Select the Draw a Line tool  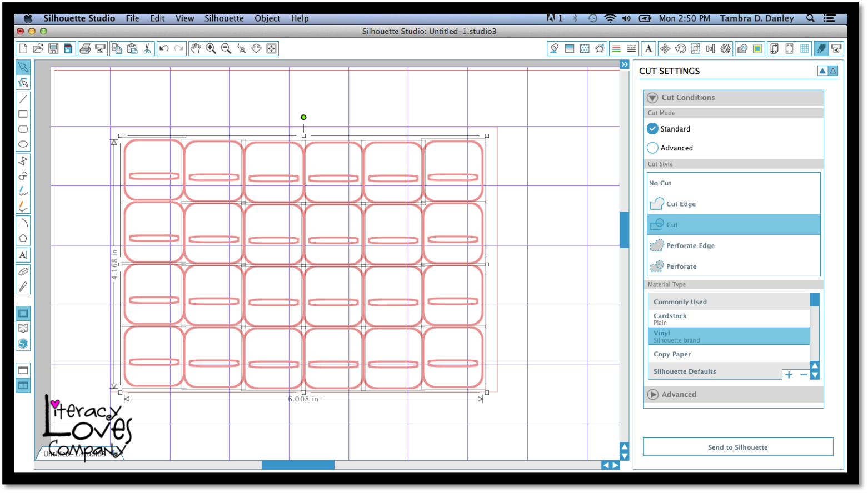23,99
